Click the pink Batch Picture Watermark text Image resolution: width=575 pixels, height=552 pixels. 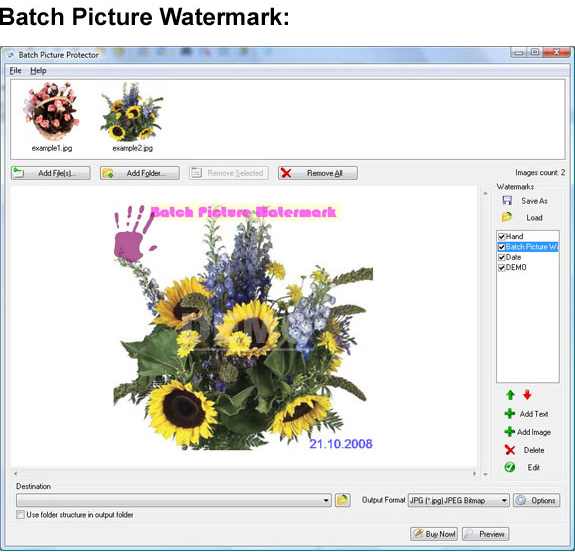click(243, 212)
